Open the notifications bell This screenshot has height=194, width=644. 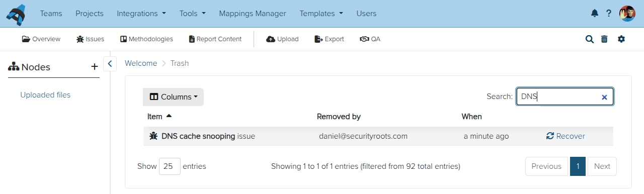click(595, 14)
